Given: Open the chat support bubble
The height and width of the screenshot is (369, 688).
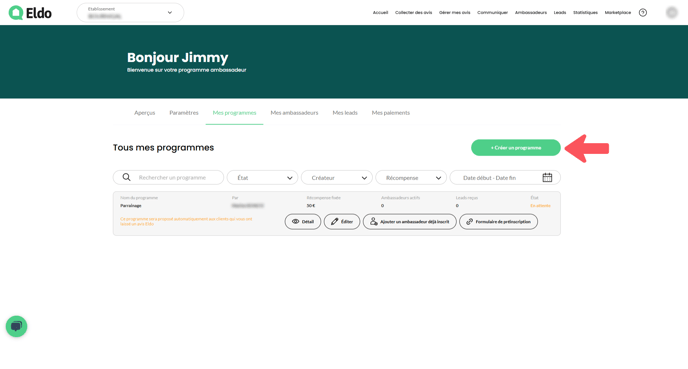Looking at the screenshot, I should (x=17, y=326).
